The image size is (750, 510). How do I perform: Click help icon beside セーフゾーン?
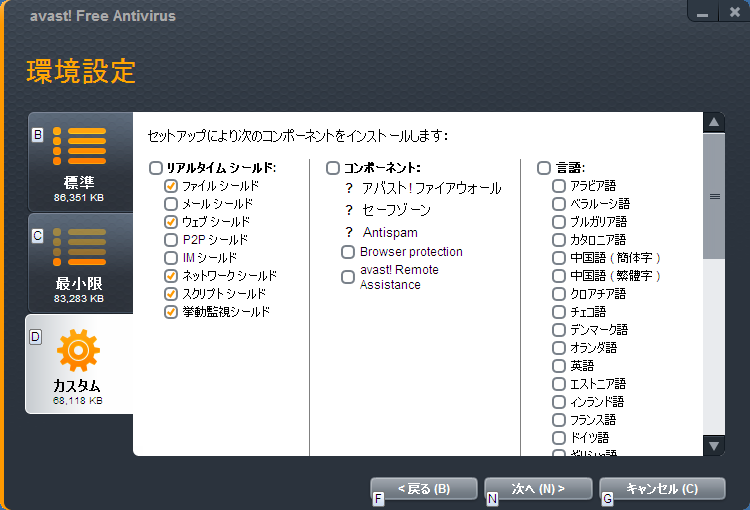click(349, 210)
